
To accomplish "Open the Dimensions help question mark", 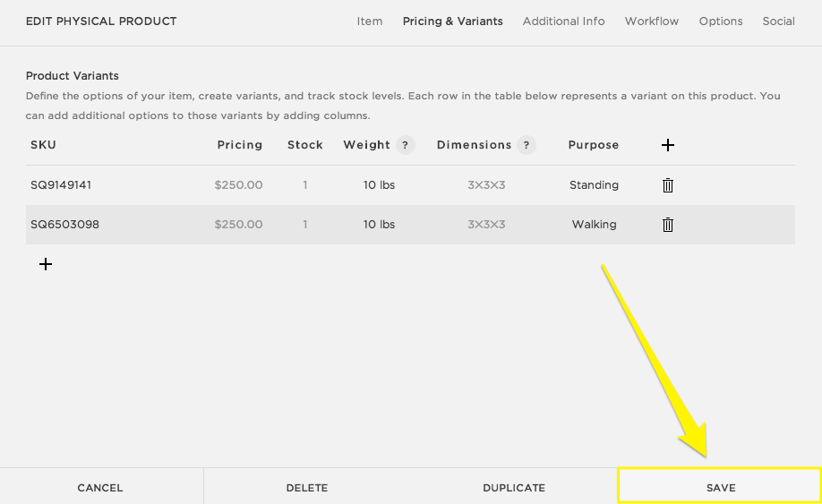I will point(526,145).
